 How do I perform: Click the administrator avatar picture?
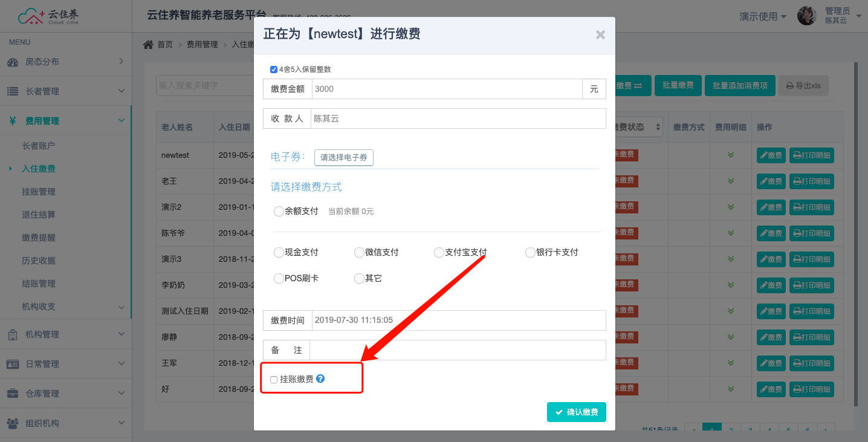point(806,16)
